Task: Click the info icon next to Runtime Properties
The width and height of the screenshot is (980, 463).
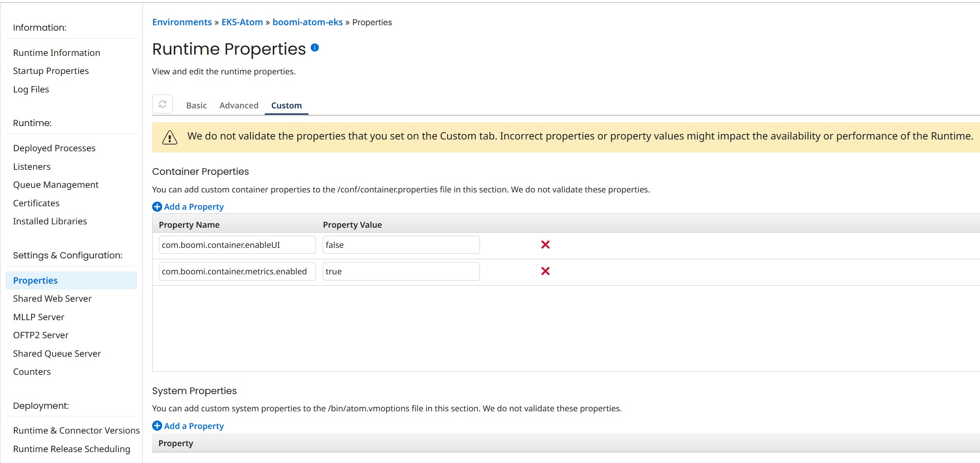Action: [315, 48]
